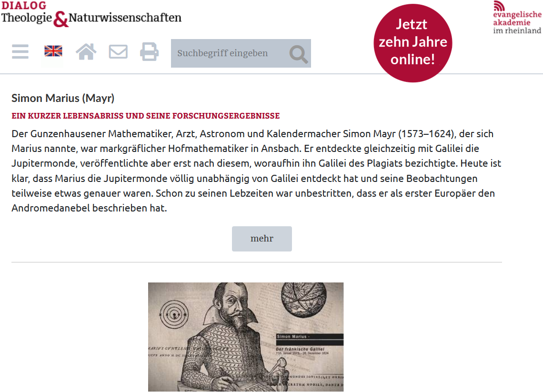
Task: Print the page with printer icon
Action: [x=149, y=51]
